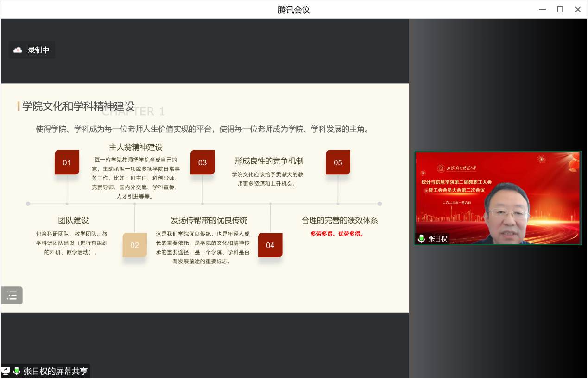The image size is (588, 379).
Task: Click the "录制中" recording status label
Action: 38,50
